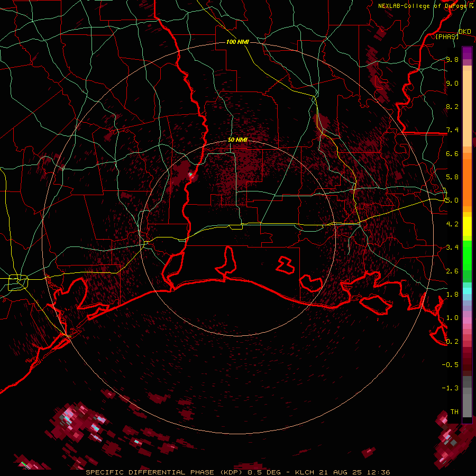
Task: Click the DKD label above the color scale
Action: [x=465, y=32]
